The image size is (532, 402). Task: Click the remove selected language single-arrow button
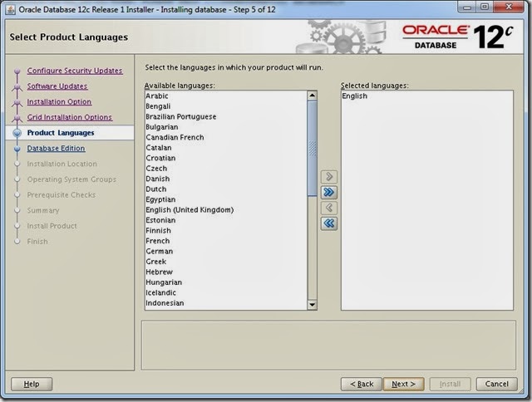329,208
